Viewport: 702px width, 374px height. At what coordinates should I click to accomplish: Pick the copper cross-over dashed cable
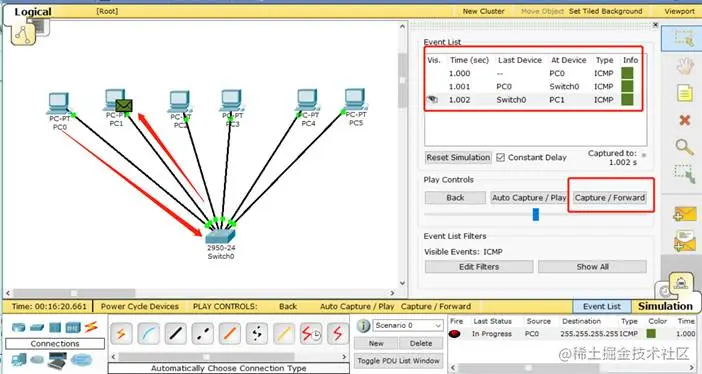[203, 334]
